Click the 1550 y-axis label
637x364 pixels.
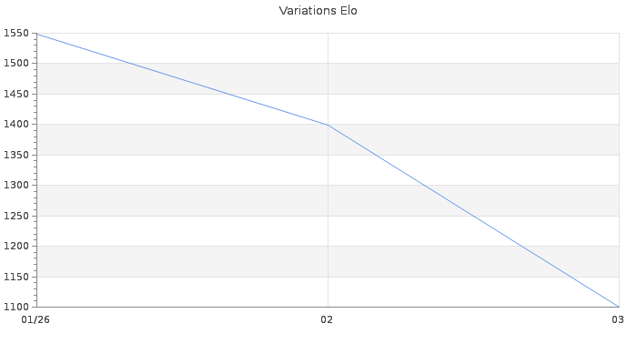[15, 34]
